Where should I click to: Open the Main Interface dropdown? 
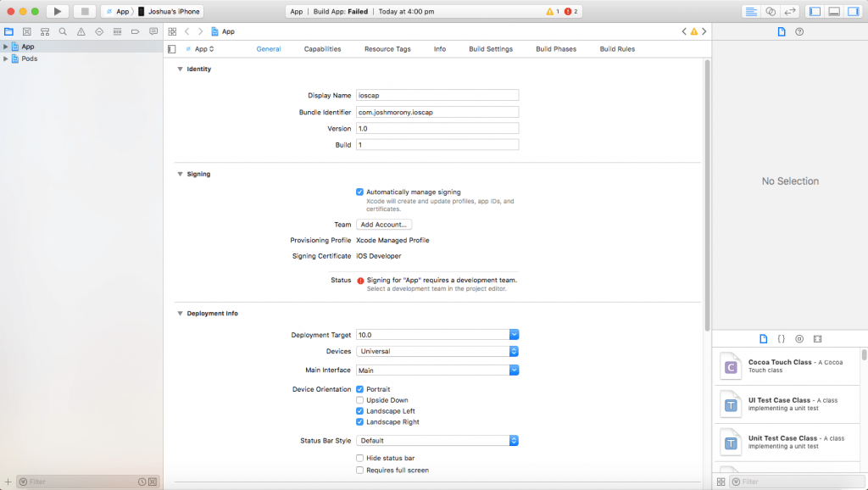(x=515, y=370)
